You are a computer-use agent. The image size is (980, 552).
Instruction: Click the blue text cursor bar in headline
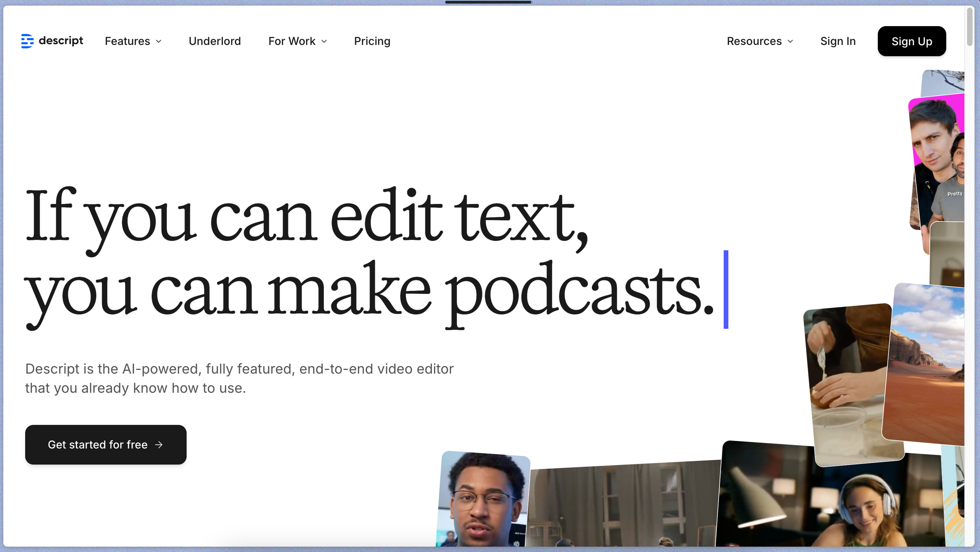726,289
